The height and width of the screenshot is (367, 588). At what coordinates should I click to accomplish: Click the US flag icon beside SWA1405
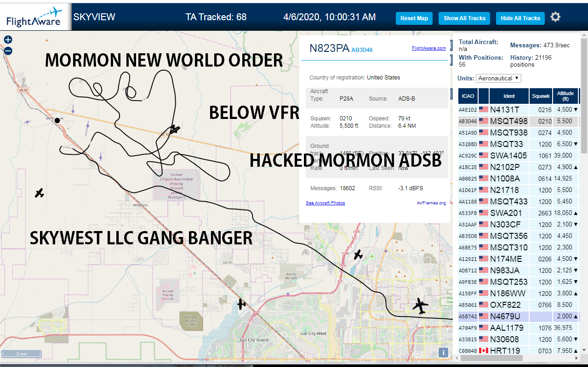(484, 156)
